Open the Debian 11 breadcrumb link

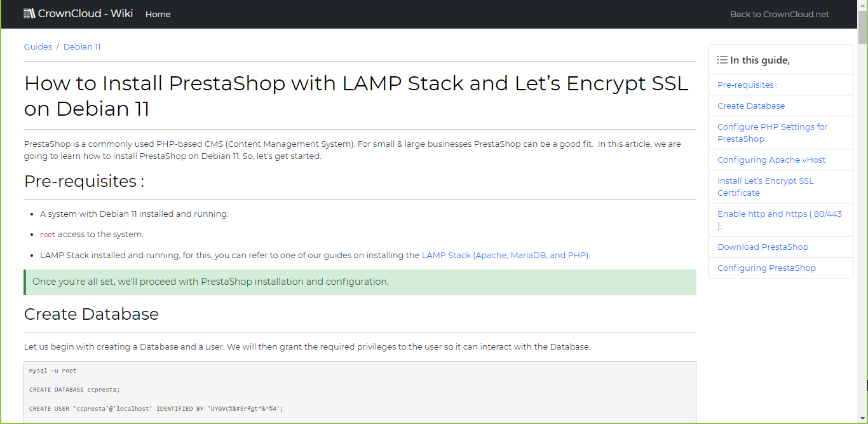tap(81, 46)
